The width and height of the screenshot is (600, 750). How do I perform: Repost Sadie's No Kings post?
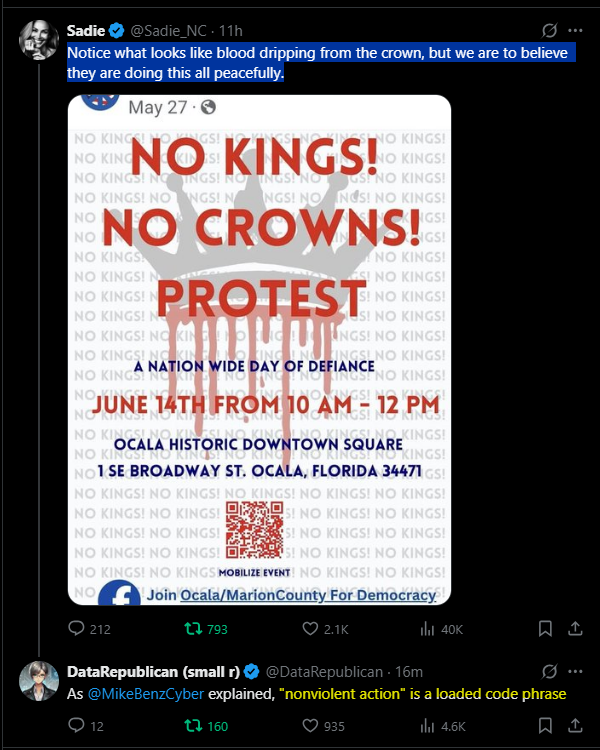coord(190,629)
